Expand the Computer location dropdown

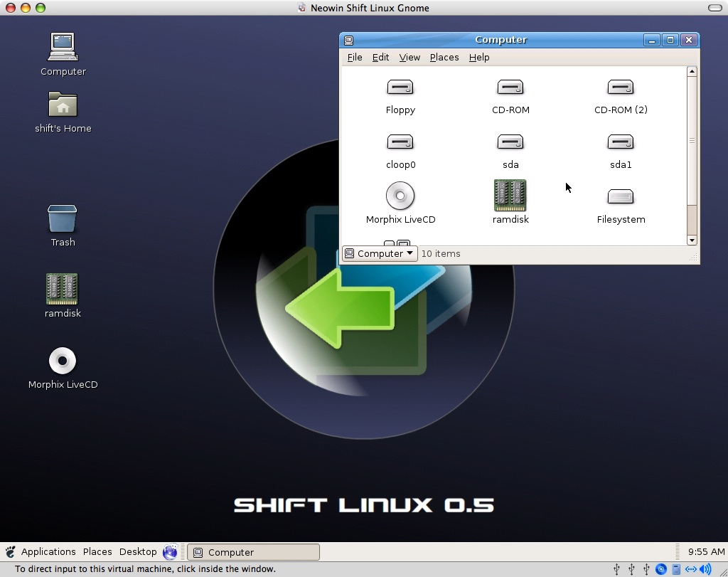[380, 253]
